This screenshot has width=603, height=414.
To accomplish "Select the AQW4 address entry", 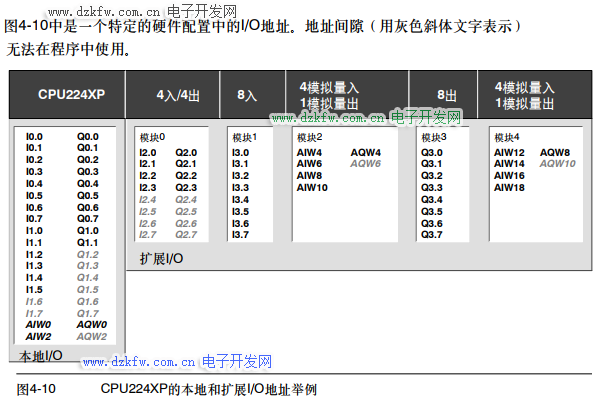I will (x=364, y=152).
